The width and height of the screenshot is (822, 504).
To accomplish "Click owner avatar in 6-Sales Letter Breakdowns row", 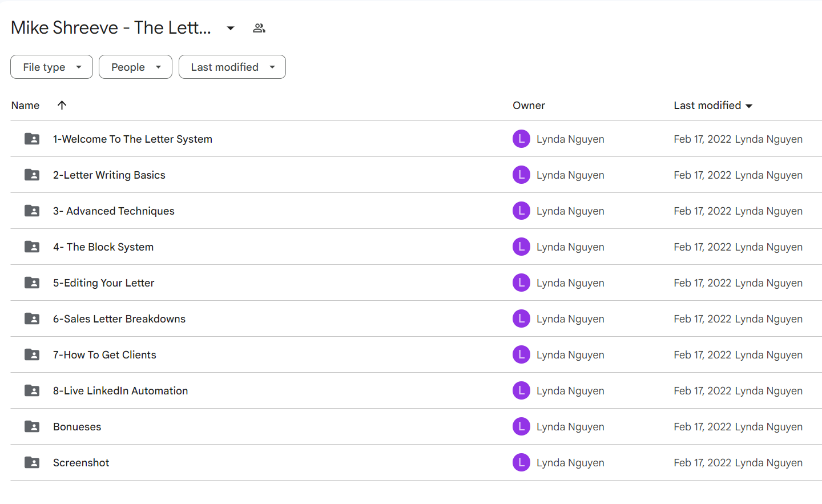I will tap(521, 318).
